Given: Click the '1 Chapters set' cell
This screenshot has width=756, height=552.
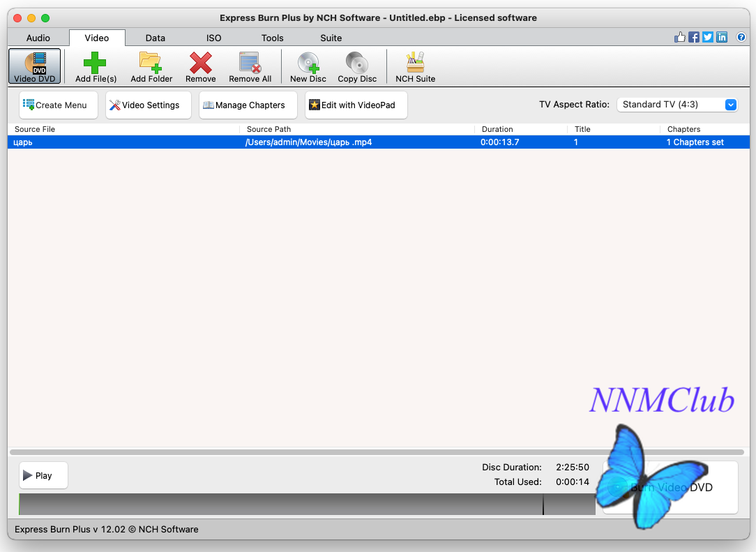Looking at the screenshot, I should 695,142.
